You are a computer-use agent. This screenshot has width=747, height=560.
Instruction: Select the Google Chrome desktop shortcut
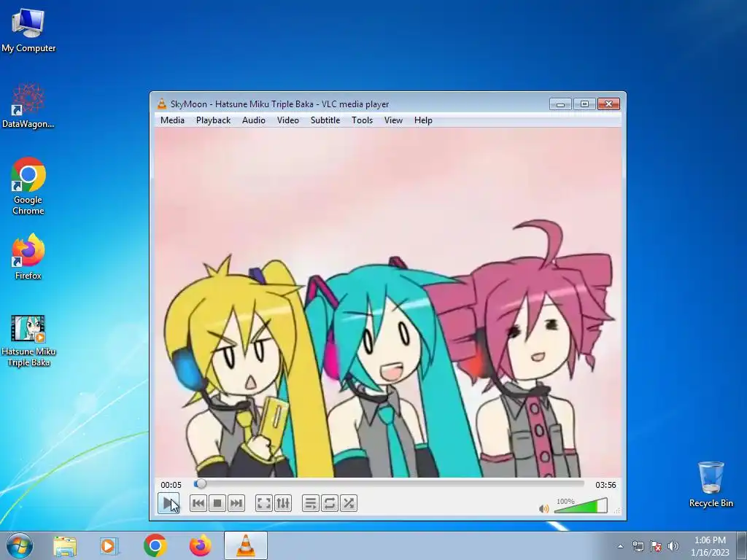(x=28, y=186)
